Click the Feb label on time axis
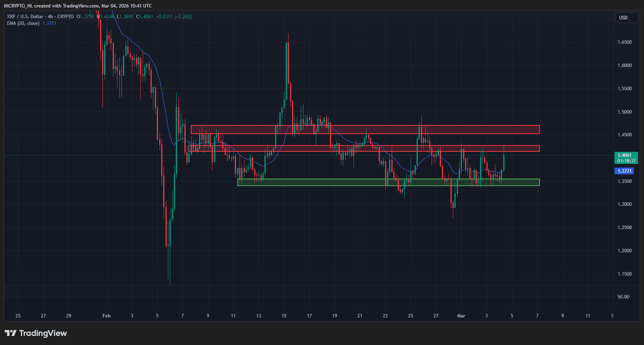This screenshot has width=644, height=345. [106, 316]
